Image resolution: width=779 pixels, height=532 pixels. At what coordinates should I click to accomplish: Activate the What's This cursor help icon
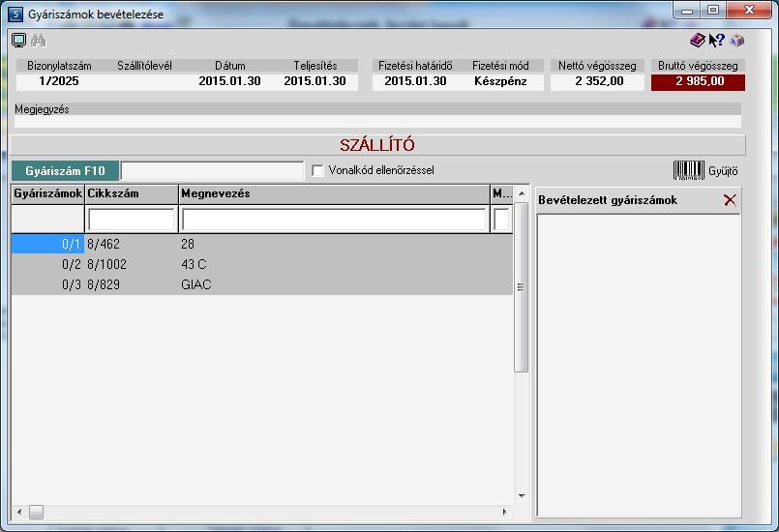(716, 41)
